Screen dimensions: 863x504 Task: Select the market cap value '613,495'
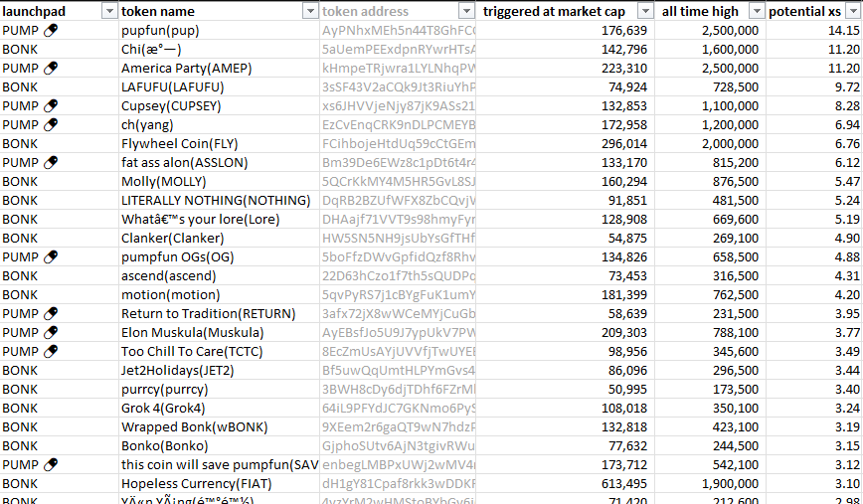[x=566, y=484]
